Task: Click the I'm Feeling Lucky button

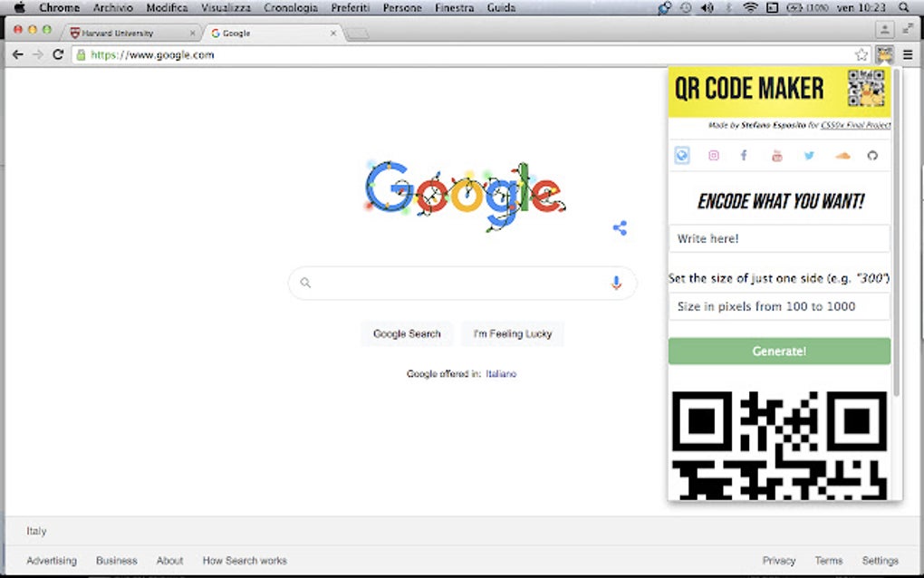Action: (x=513, y=333)
